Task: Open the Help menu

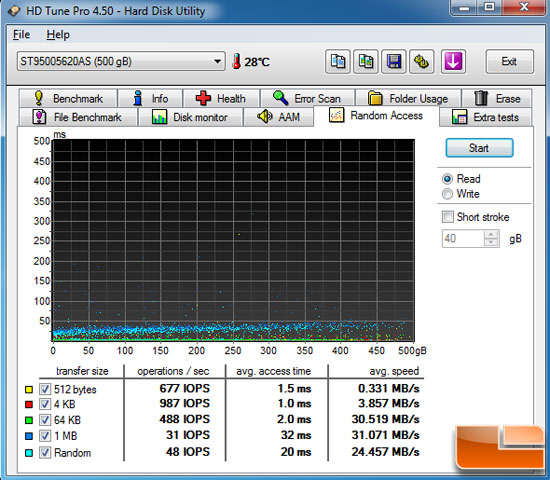Action: pos(58,34)
